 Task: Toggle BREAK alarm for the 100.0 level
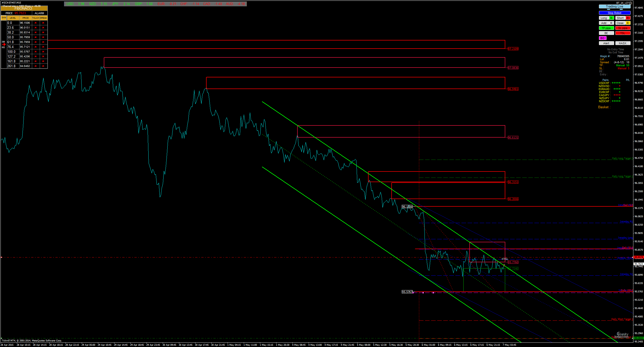(x=43, y=52)
